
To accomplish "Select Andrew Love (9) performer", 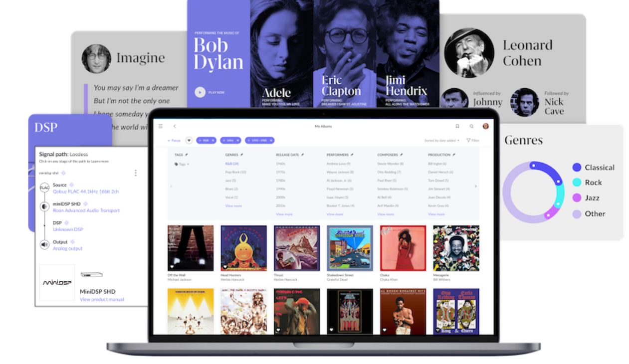I will [339, 164].
